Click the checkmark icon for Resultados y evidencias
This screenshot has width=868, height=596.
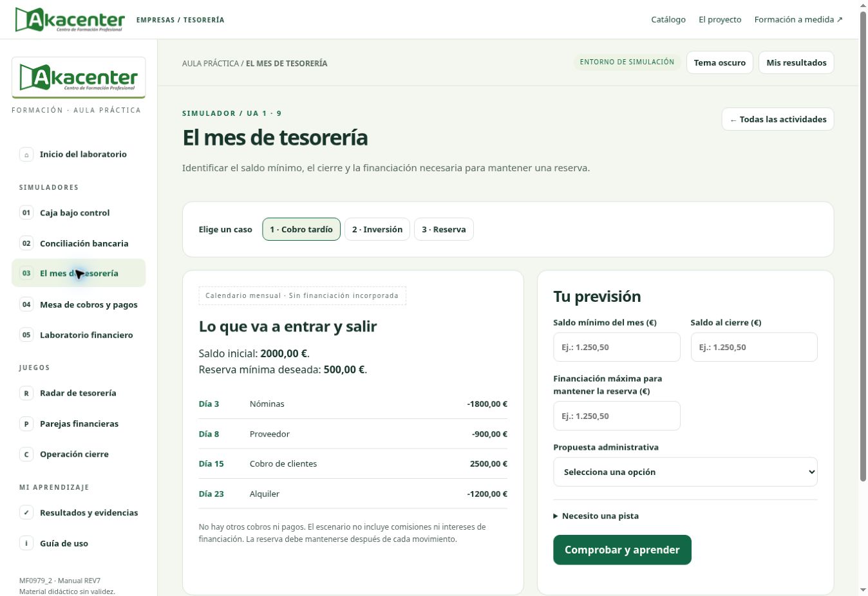tap(26, 512)
